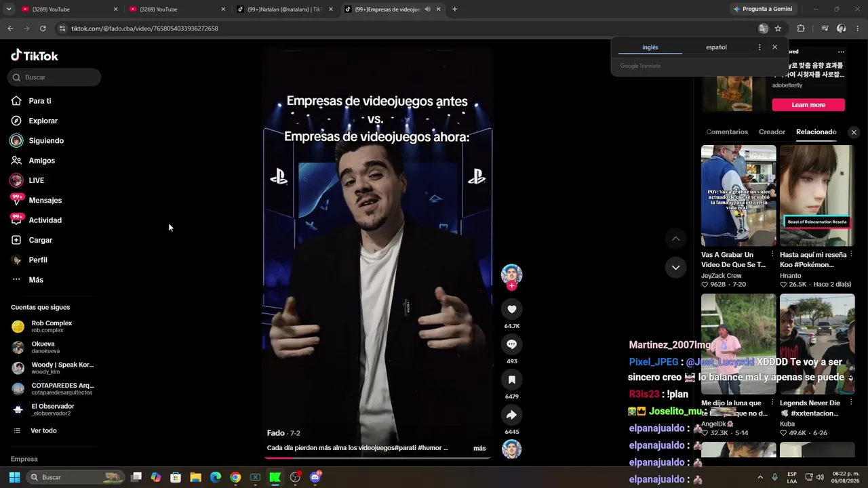The image size is (868, 488).
Task: Click the Translate icon in address bar
Action: 764,28
